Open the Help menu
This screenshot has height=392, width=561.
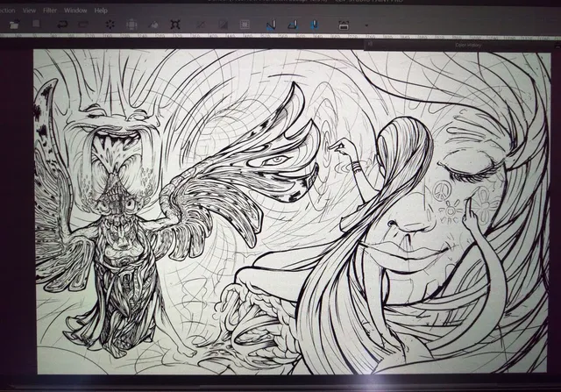point(101,11)
